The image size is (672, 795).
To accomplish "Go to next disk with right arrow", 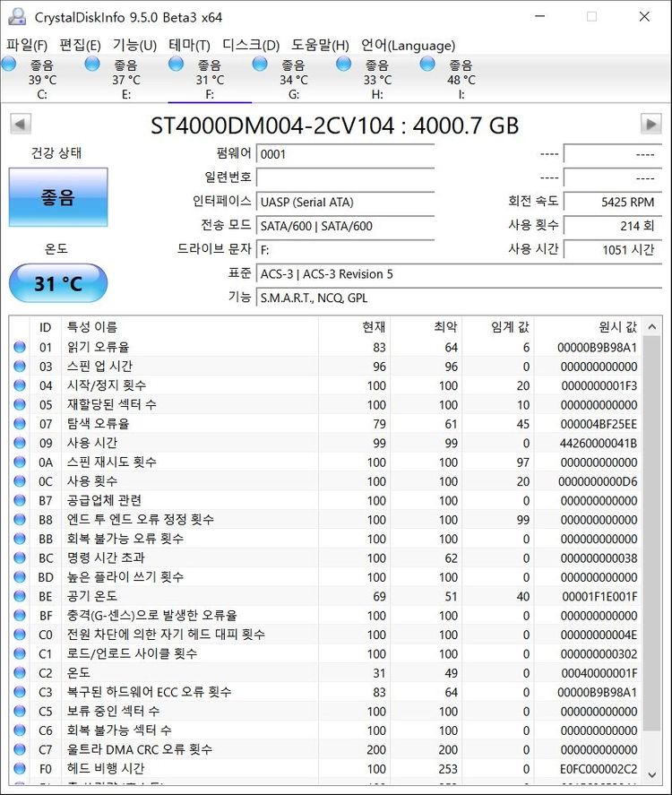I will pyautogui.click(x=651, y=125).
